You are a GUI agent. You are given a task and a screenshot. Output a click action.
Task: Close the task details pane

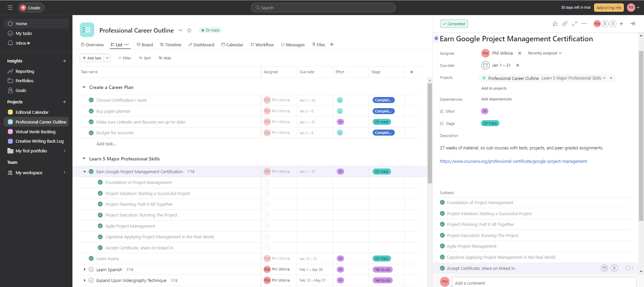click(633, 23)
